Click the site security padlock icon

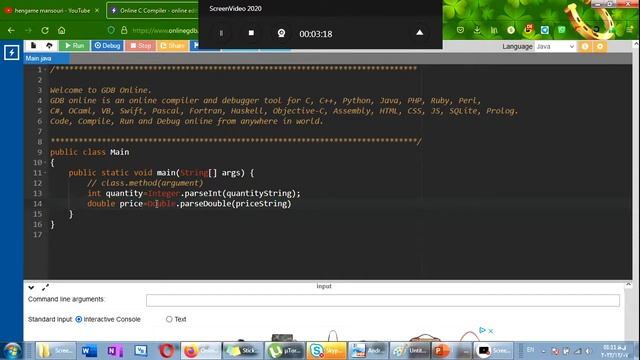pyautogui.click(x=124, y=30)
